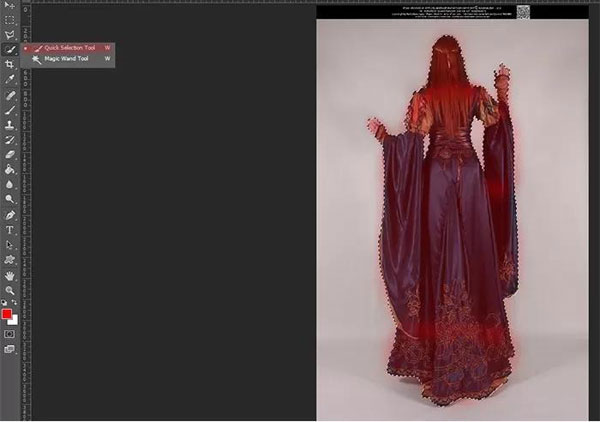Select the Crop tool
Image resolution: width=600 pixels, height=422 pixels.
coord(10,63)
